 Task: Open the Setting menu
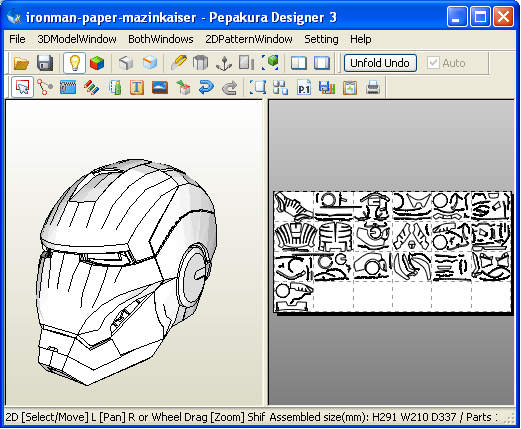[321, 39]
